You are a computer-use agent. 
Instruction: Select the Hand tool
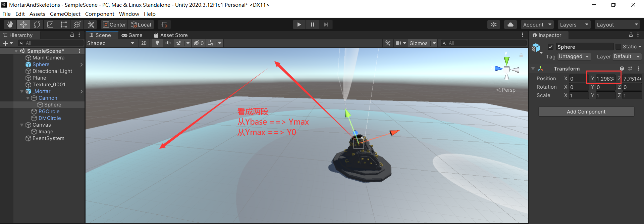[x=10, y=25]
